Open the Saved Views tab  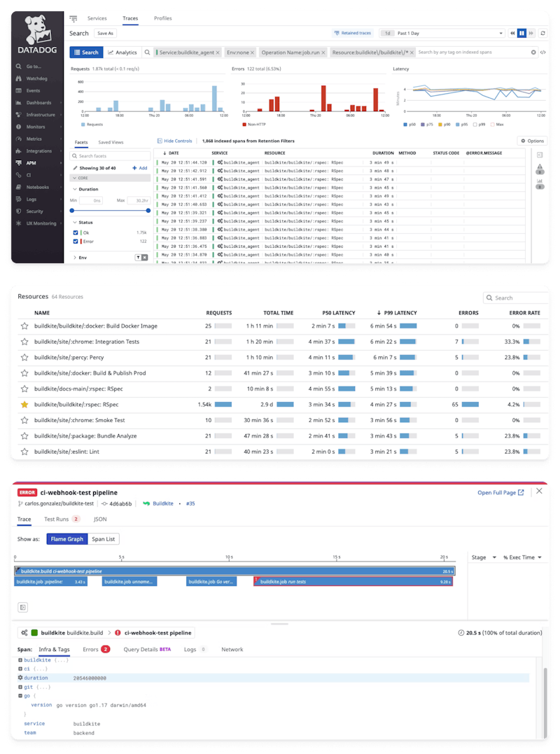(111, 142)
